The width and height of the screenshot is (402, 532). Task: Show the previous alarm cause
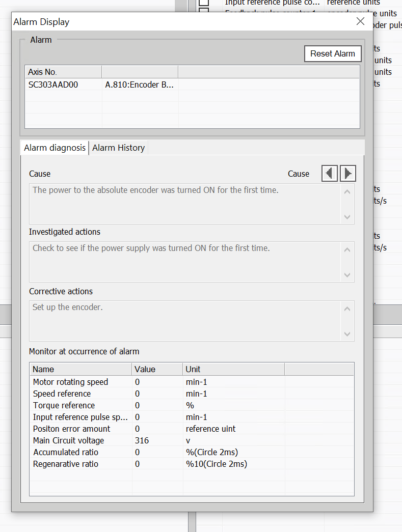pos(330,174)
